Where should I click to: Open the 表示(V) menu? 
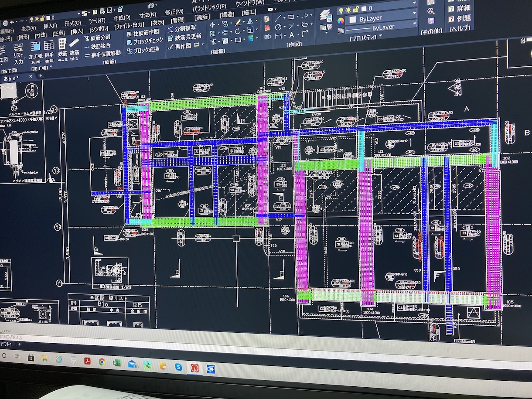pyautogui.click(x=28, y=28)
